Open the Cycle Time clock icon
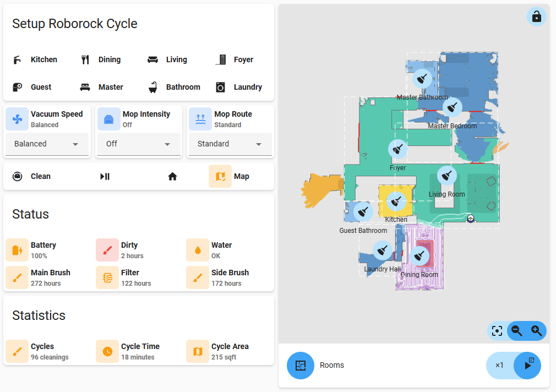This screenshot has height=392, width=556. (107, 352)
